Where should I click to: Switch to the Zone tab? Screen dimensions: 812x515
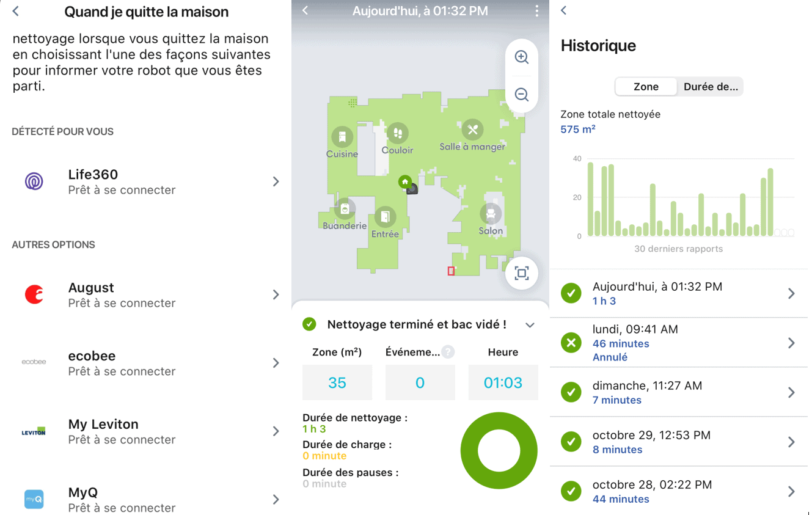646,87
